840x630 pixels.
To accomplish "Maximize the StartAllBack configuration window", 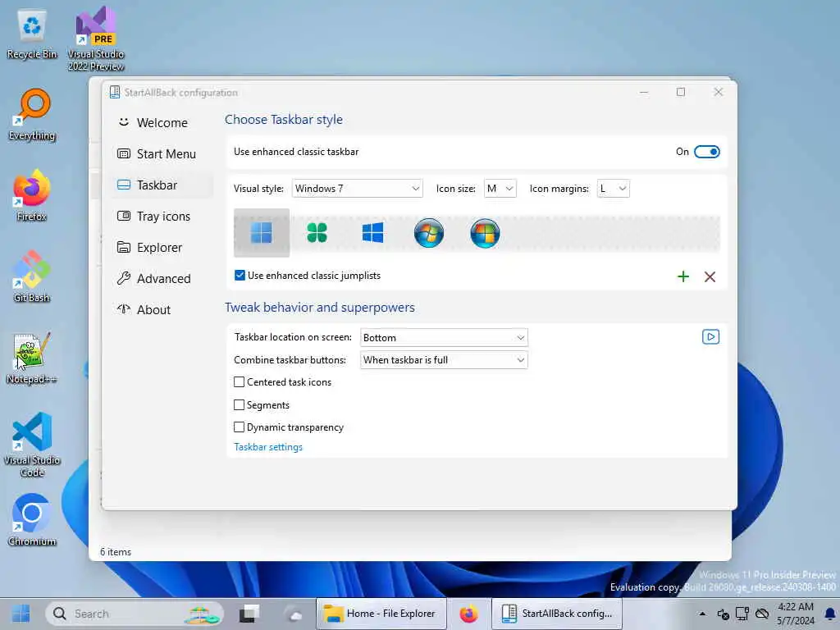I will [x=680, y=92].
